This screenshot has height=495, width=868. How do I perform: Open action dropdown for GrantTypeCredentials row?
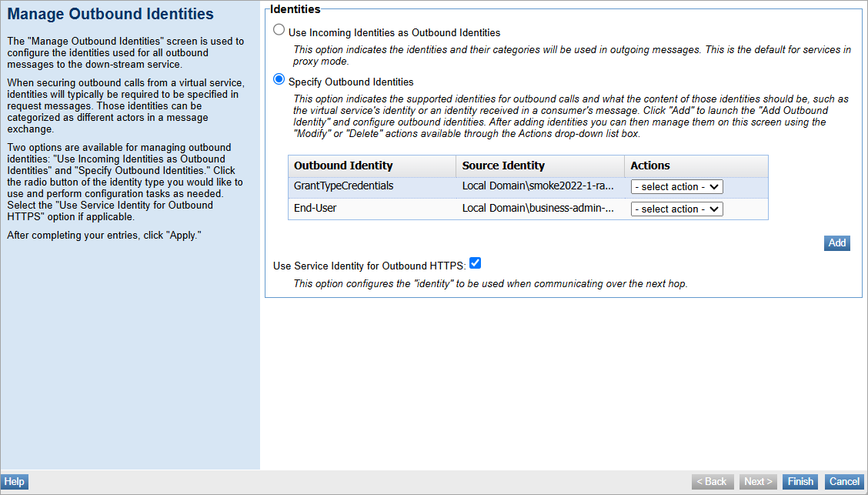pos(676,187)
